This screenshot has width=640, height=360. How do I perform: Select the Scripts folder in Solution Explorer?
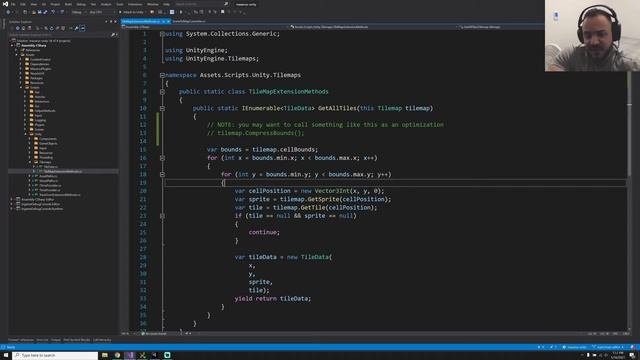coord(35,87)
